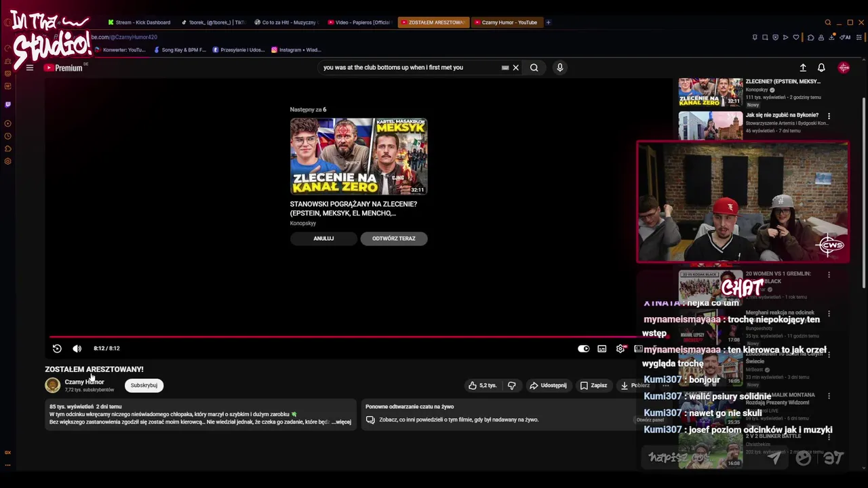The width and height of the screenshot is (868, 488).
Task: Open options for Jak się nie zgubić video
Action: pos(829,116)
